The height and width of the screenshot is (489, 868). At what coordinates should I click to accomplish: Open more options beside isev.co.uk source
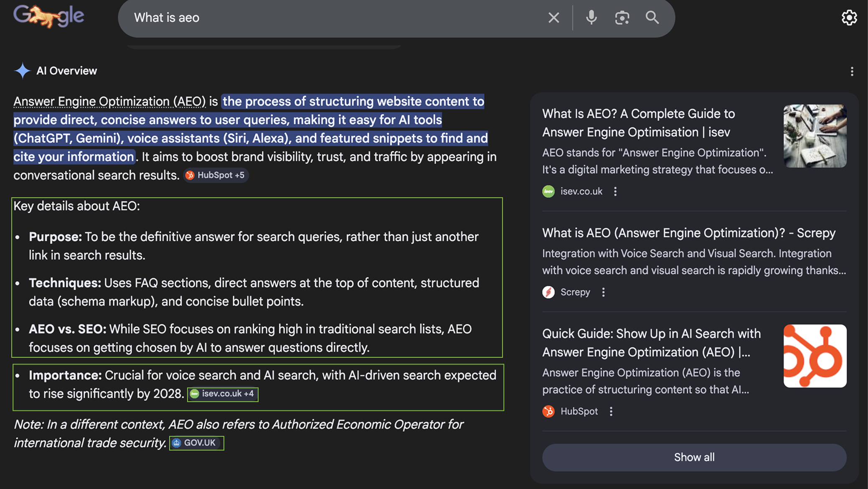pyautogui.click(x=615, y=191)
